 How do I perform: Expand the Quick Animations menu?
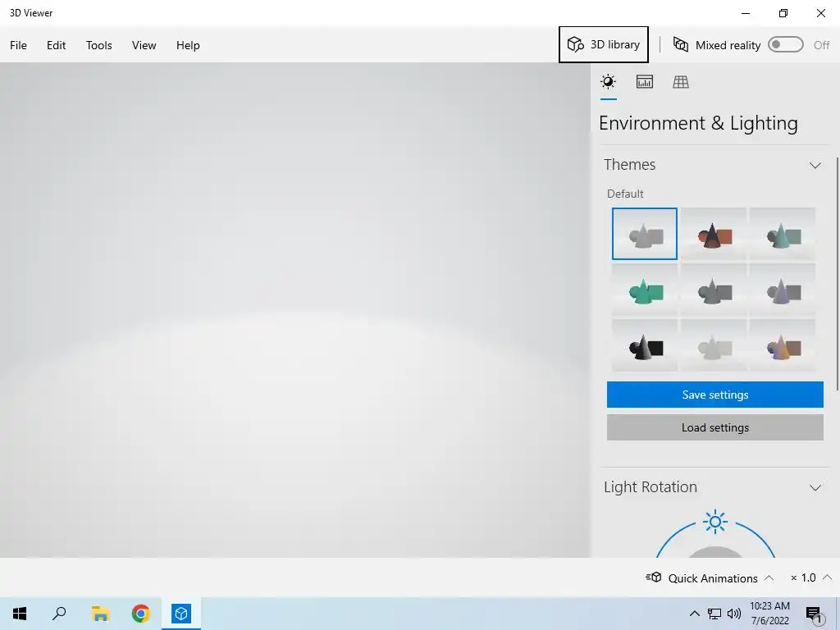coord(769,578)
